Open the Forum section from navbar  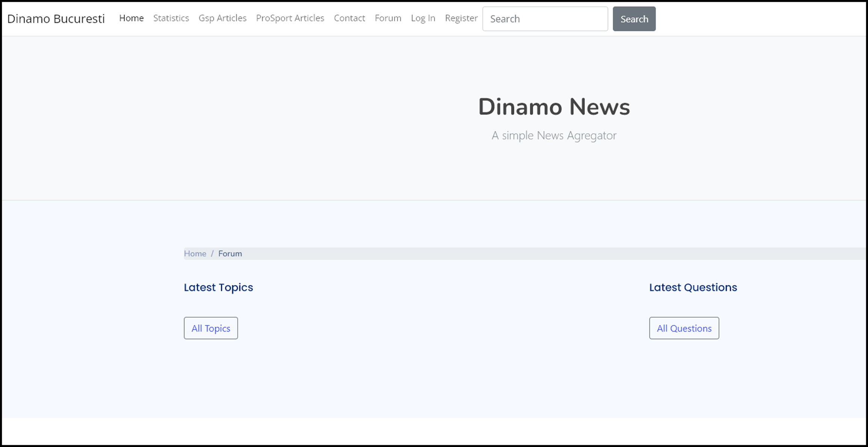388,18
